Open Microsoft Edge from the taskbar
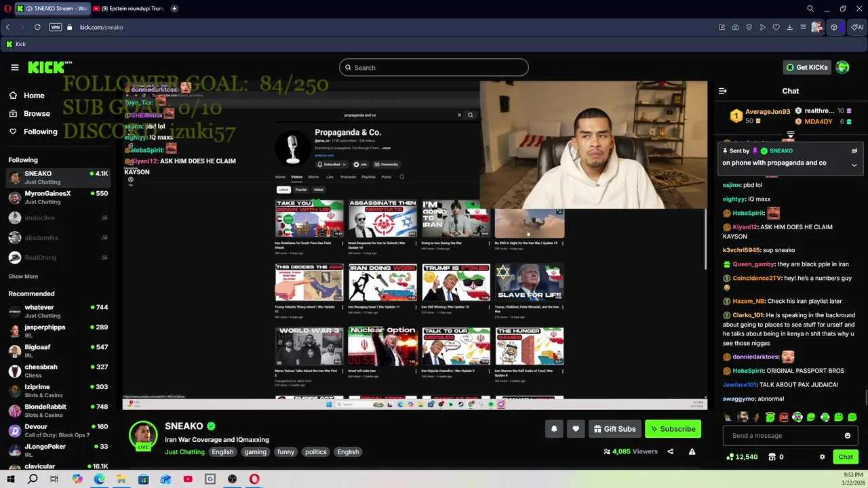868x488 pixels. (x=99, y=479)
